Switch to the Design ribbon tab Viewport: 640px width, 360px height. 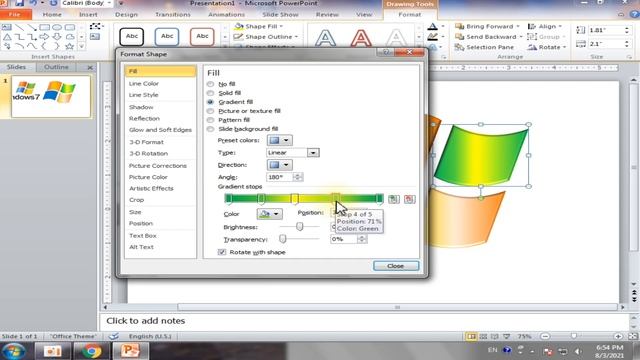click(127, 14)
